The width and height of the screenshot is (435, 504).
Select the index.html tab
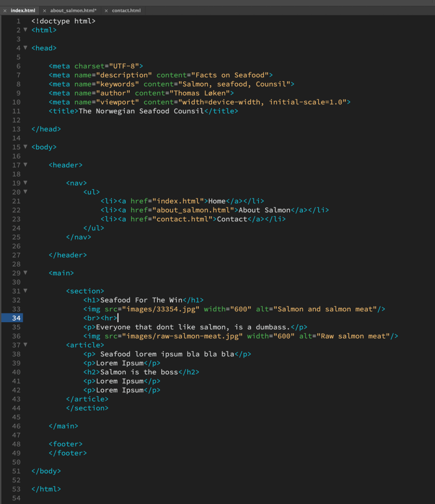[x=23, y=10]
